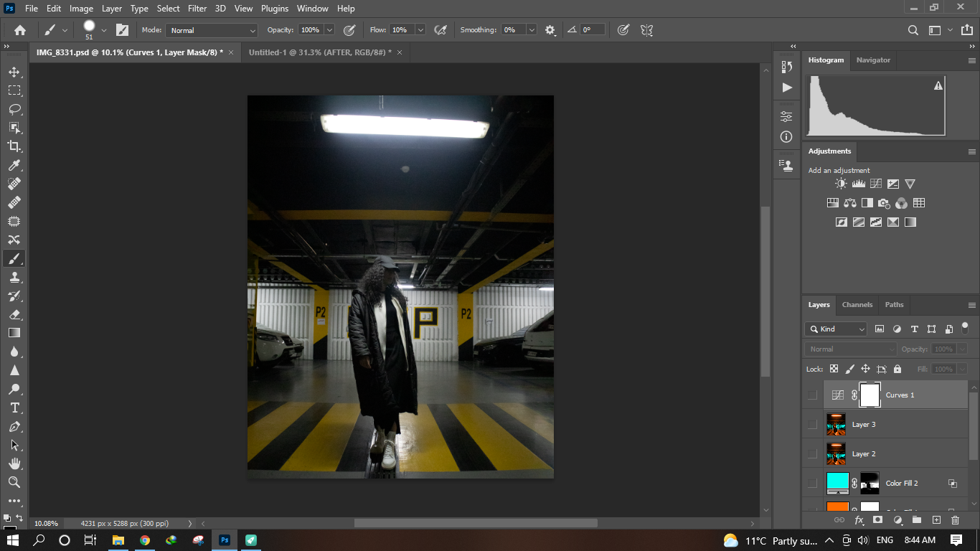Open the Plugins menu
This screenshot has width=980, height=551.
pyautogui.click(x=275, y=9)
